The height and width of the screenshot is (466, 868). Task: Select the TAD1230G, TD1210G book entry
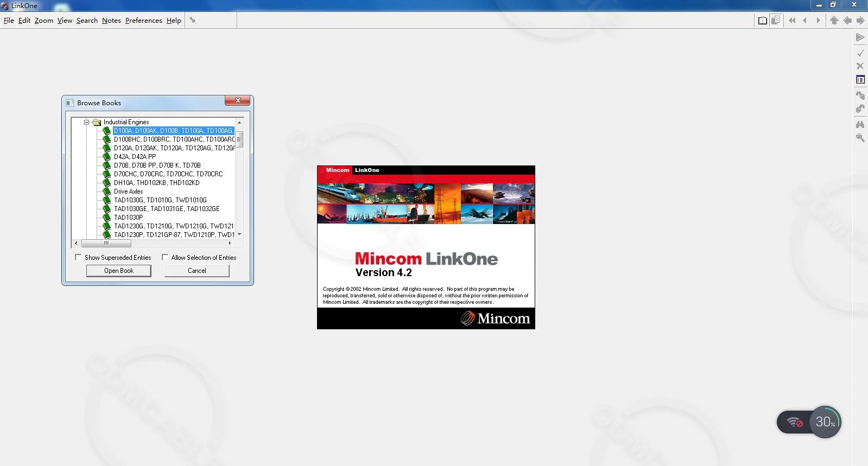click(174, 226)
